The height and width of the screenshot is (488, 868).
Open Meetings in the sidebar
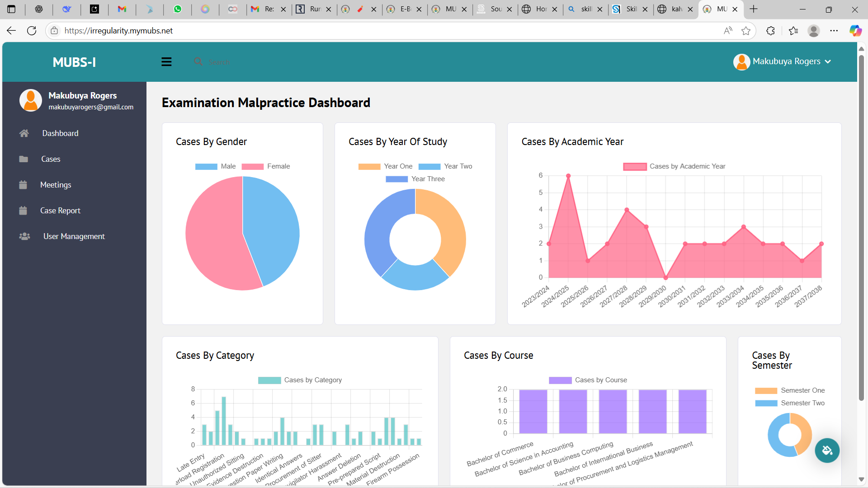56,185
